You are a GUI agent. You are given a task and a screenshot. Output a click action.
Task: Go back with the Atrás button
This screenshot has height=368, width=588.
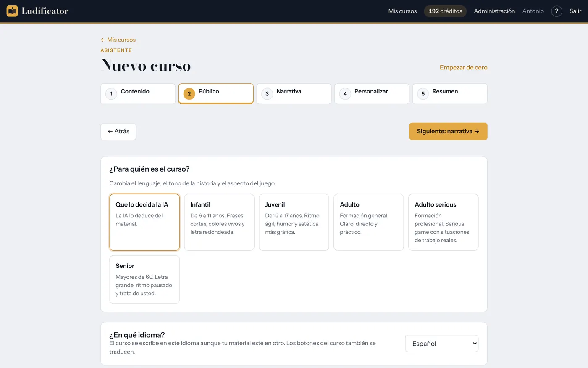tap(118, 132)
